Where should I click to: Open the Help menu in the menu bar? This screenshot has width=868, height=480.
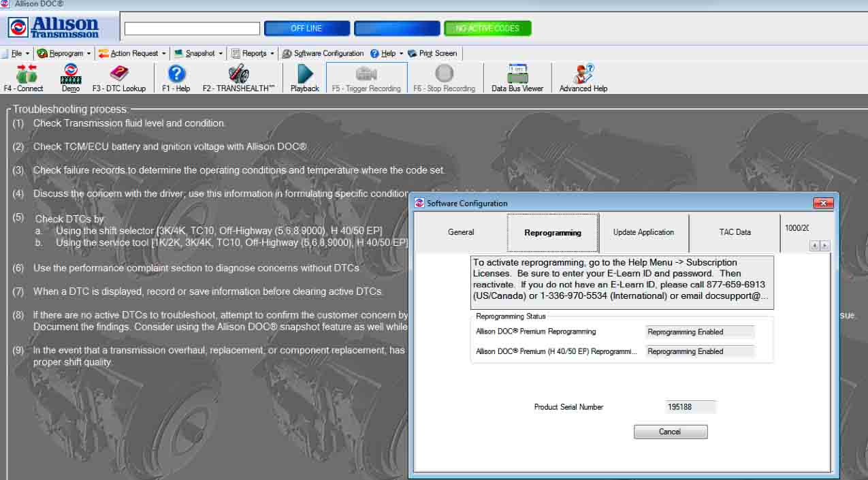point(387,53)
